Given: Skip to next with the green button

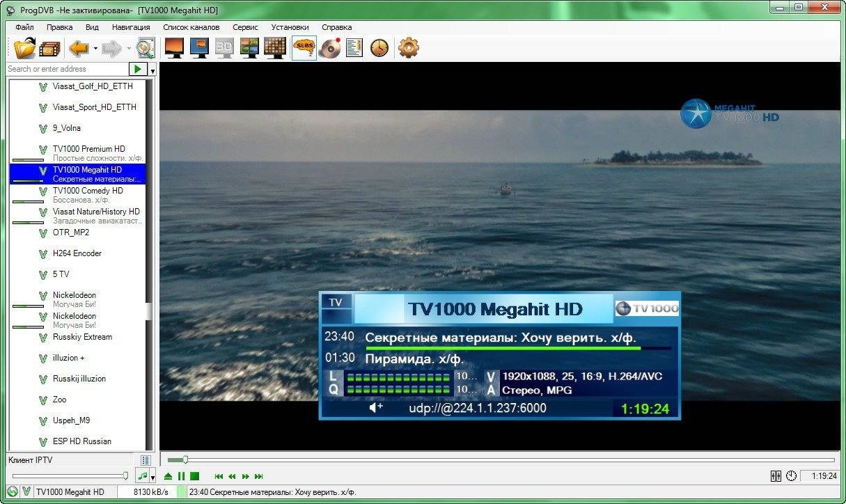Looking at the screenshot, I should tap(259, 476).
